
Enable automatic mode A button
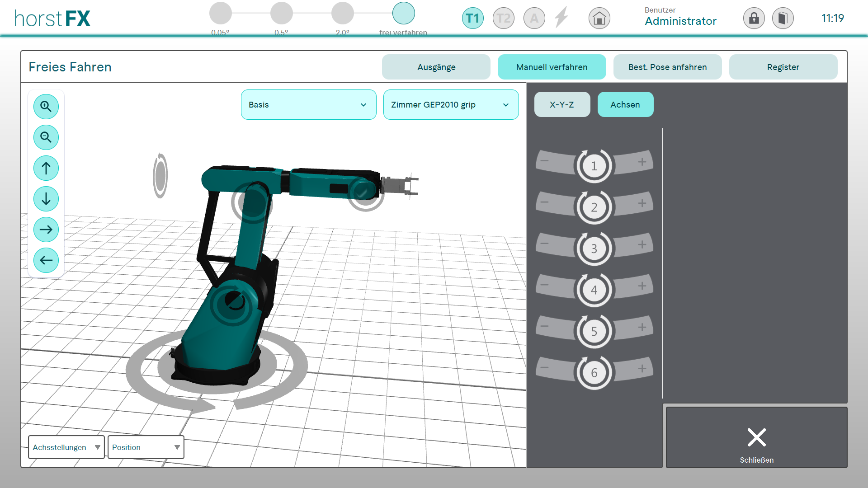[x=534, y=19]
